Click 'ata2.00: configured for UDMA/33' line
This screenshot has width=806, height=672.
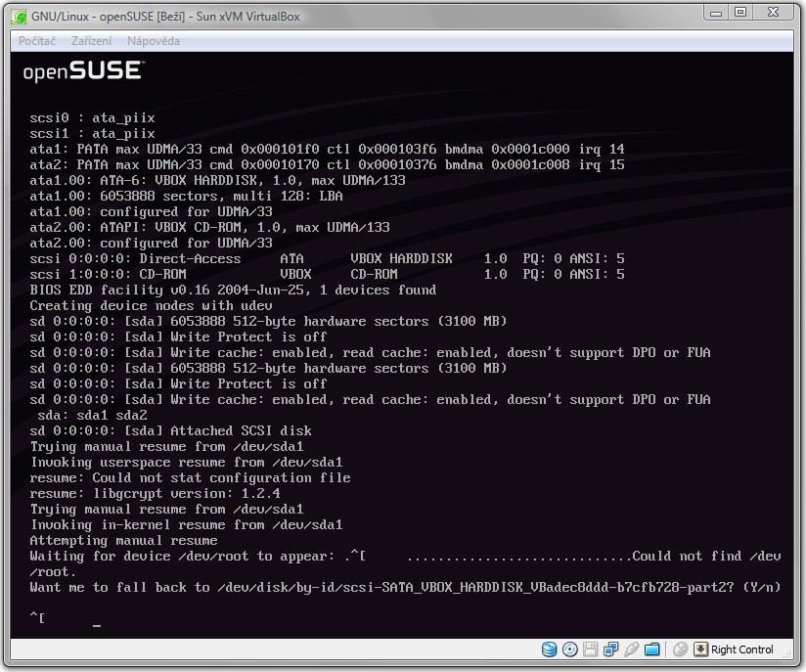(x=151, y=243)
